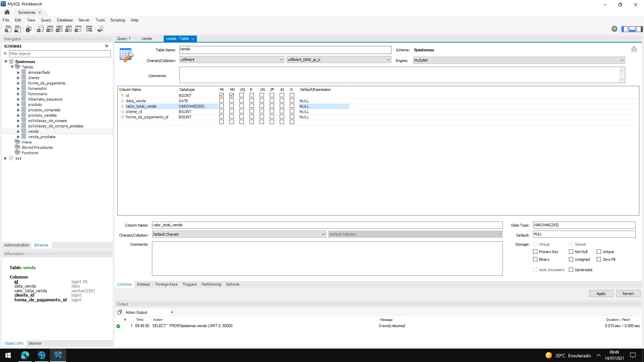The image size is (644, 362).
Task: Open the object inspector info icon
Action: (x=29, y=29)
